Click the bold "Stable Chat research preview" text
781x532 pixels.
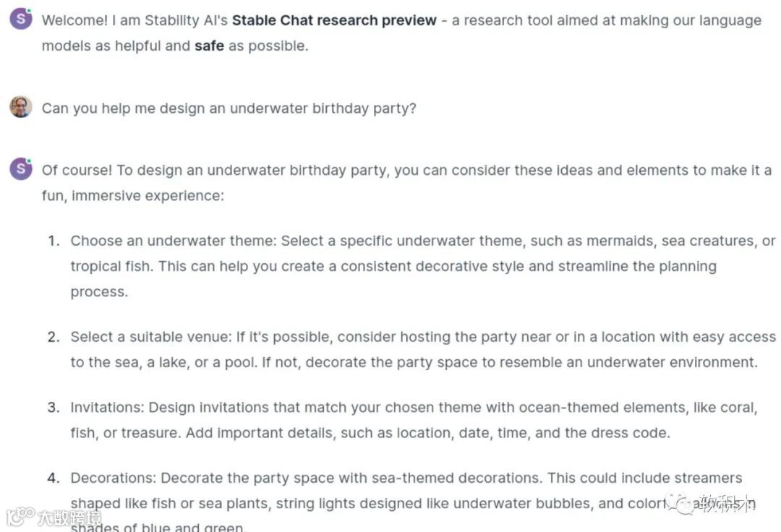coord(334,20)
